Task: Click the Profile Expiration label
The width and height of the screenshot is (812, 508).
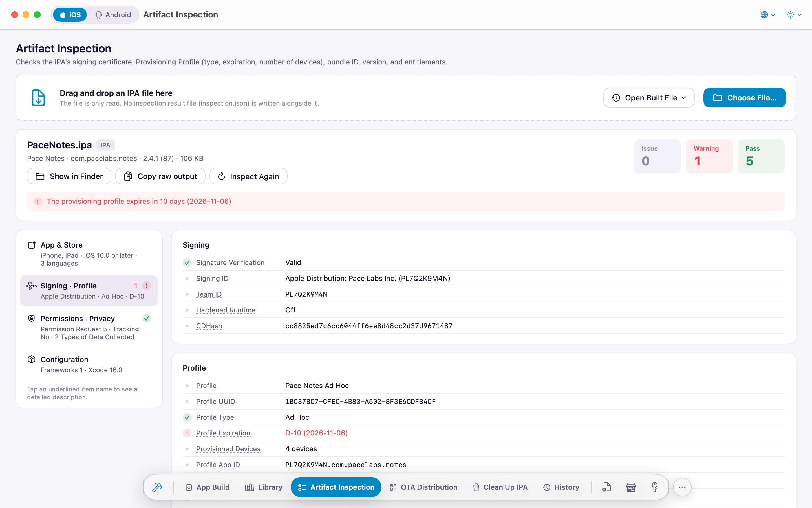Action: click(223, 433)
